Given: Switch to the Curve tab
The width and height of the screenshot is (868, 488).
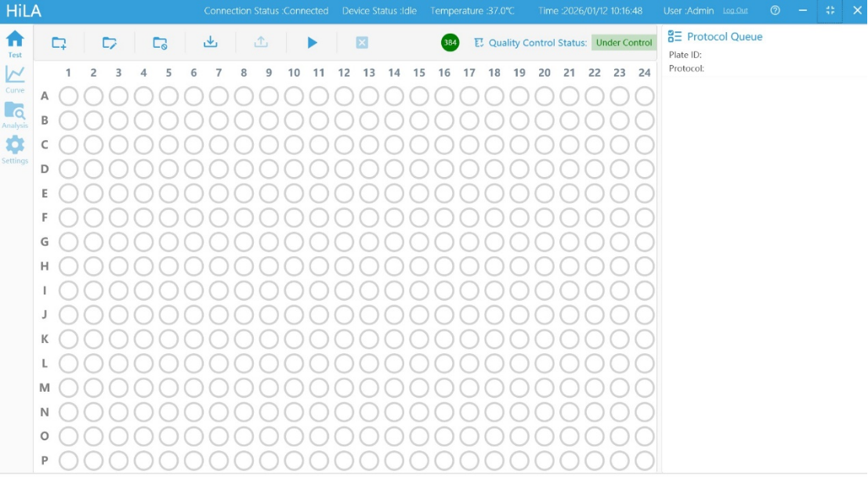Looking at the screenshot, I should point(15,79).
